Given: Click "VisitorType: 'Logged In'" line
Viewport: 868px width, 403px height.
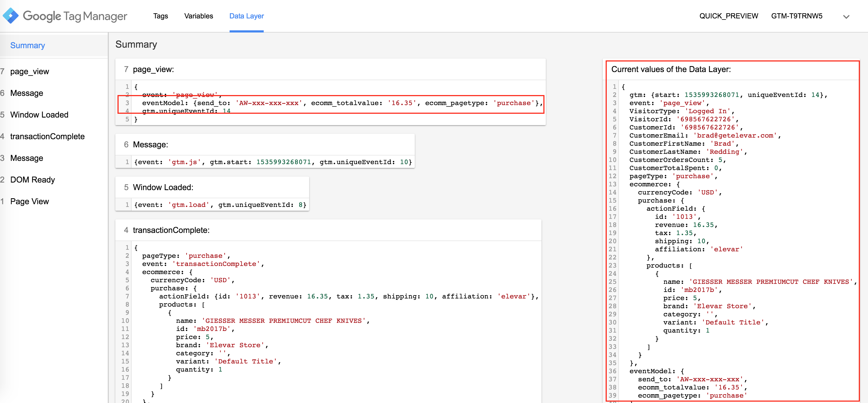Looking at the screenshot, I should point(682,111).
